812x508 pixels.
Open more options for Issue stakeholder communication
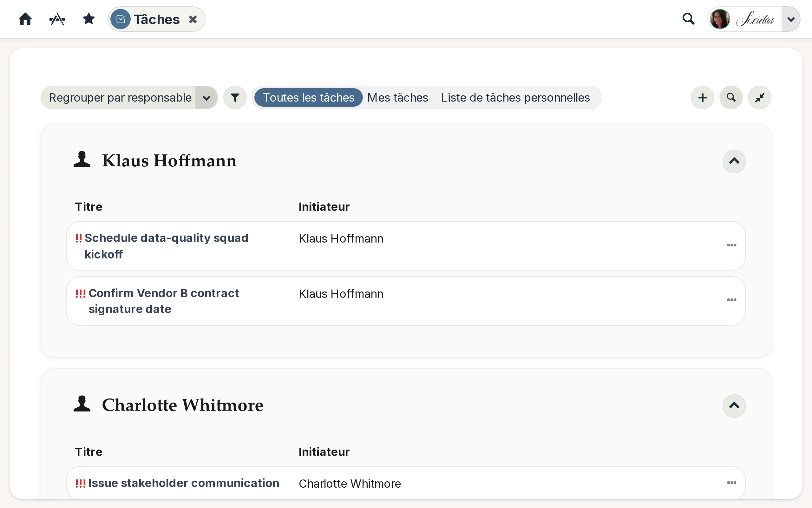click(731, 483)
